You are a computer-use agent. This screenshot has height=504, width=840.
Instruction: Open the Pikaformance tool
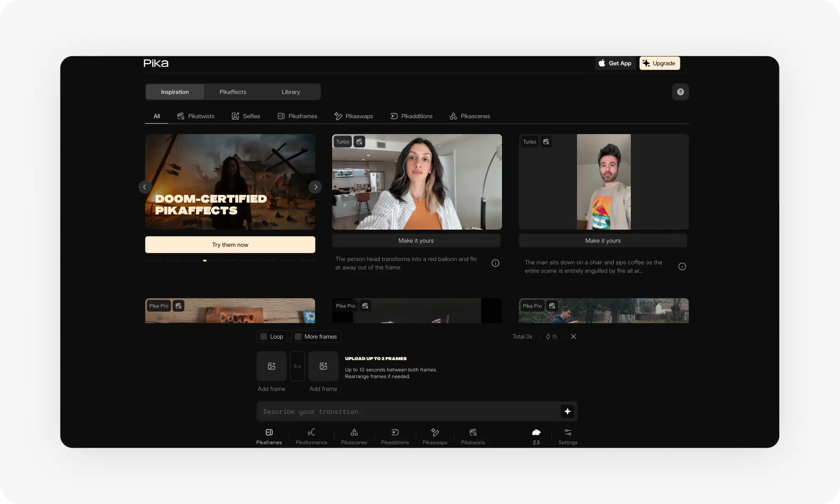coord(311,436)
